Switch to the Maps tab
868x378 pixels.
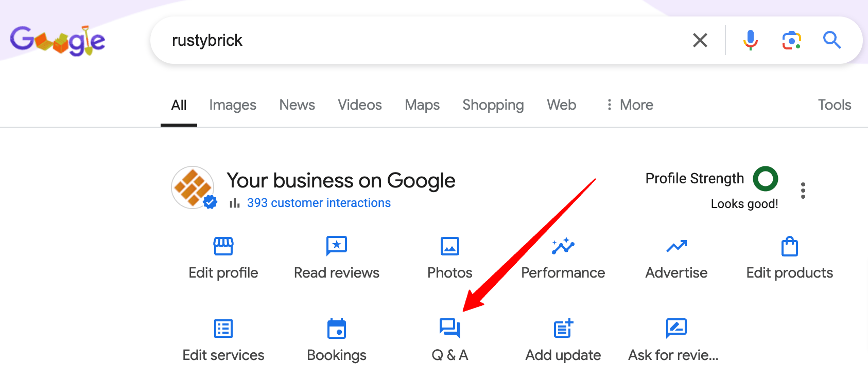pos(422,105)
